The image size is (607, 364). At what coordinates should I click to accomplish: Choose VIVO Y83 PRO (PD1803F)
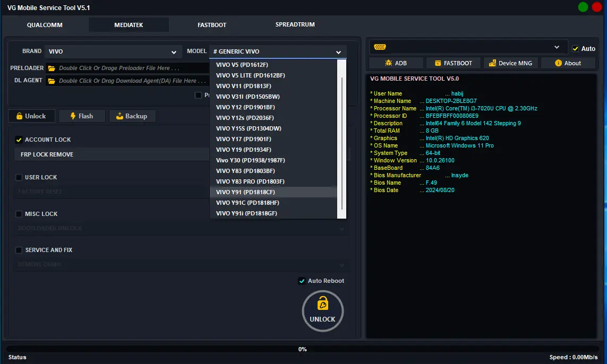click(x=273, y=181)
